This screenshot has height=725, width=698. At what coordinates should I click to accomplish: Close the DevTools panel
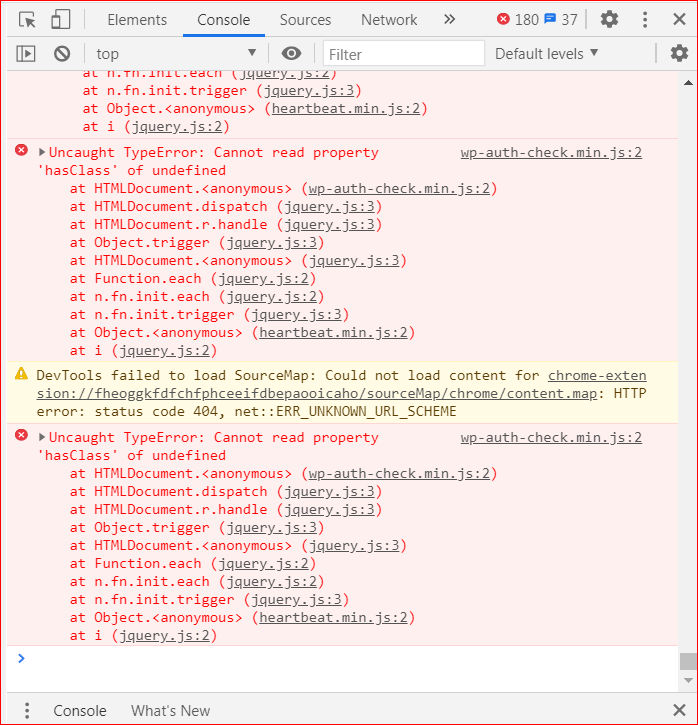tap(679, 19)
